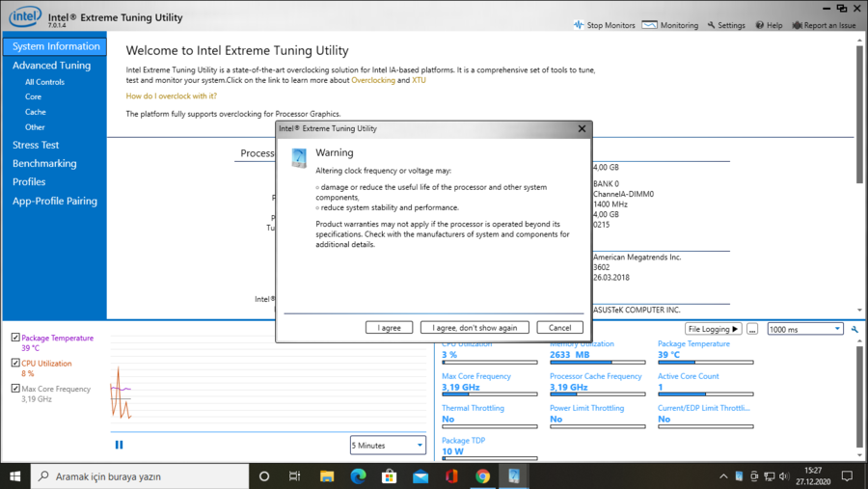Follow the Overclocking link
The width and height of the screenshot is (868, 489).
pos(373,80)
